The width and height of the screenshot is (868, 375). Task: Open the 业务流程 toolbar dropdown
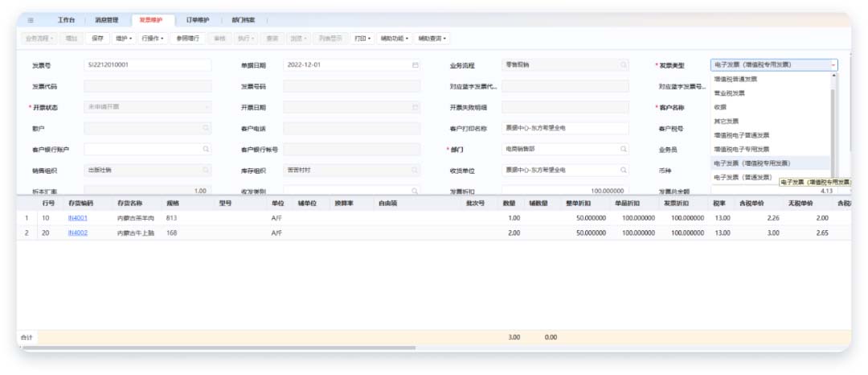point(39,39)
